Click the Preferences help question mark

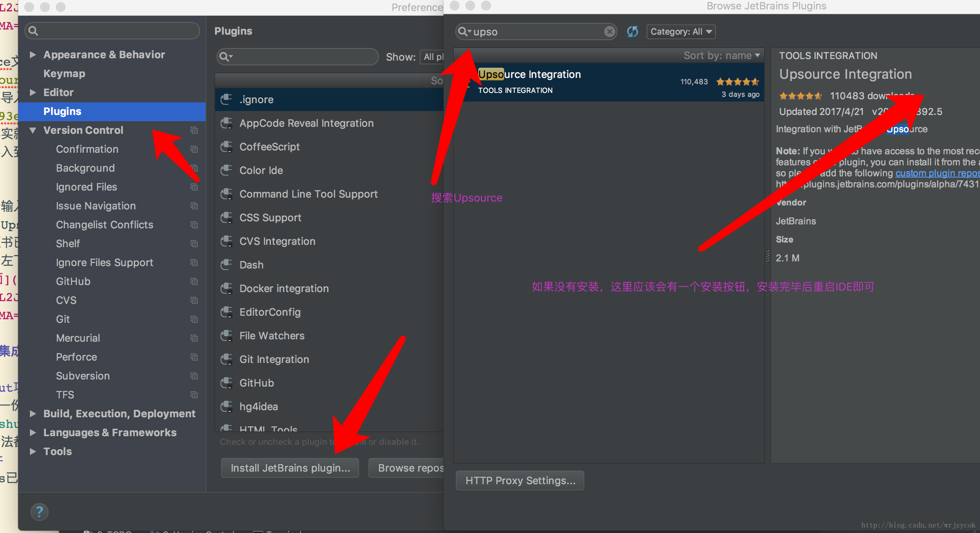[39, 512]
